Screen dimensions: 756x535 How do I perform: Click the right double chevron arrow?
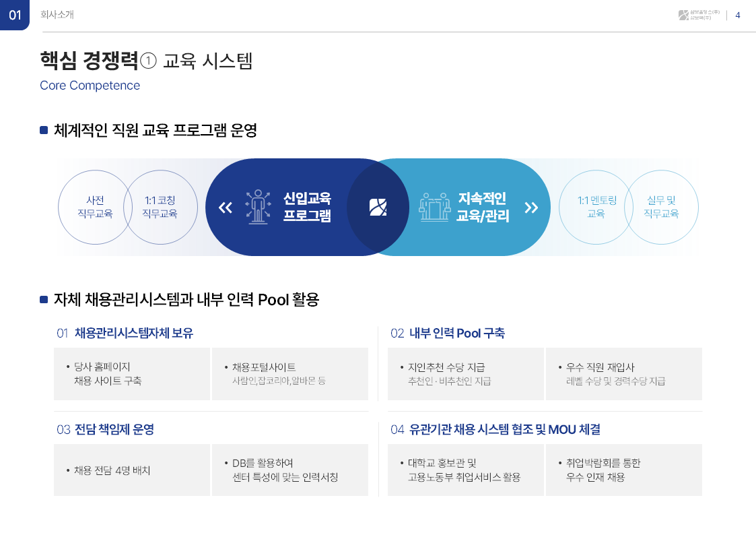coord(531,208)
